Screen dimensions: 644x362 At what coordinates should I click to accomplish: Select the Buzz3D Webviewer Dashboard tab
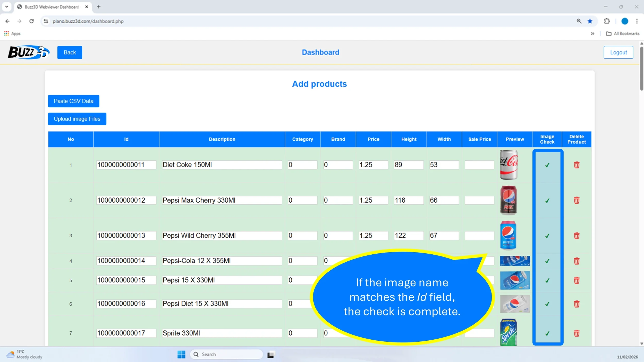(x=52, y=7)
